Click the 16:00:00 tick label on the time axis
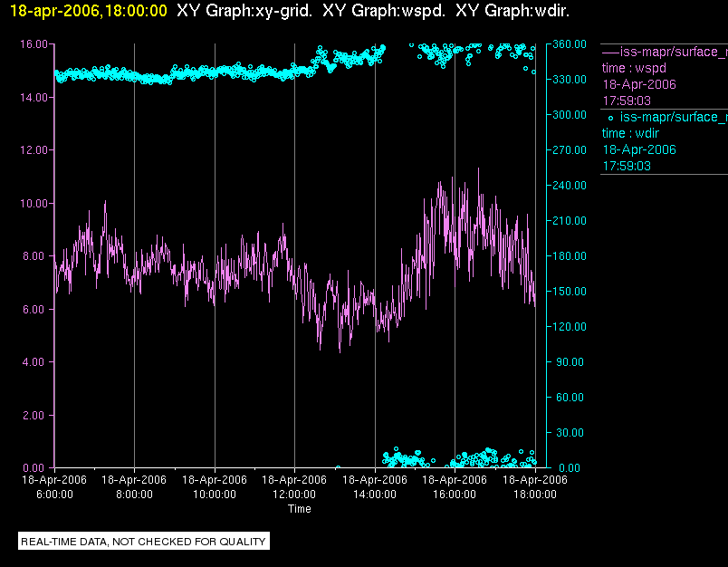728x567 pixels. [x=455, y=495]
